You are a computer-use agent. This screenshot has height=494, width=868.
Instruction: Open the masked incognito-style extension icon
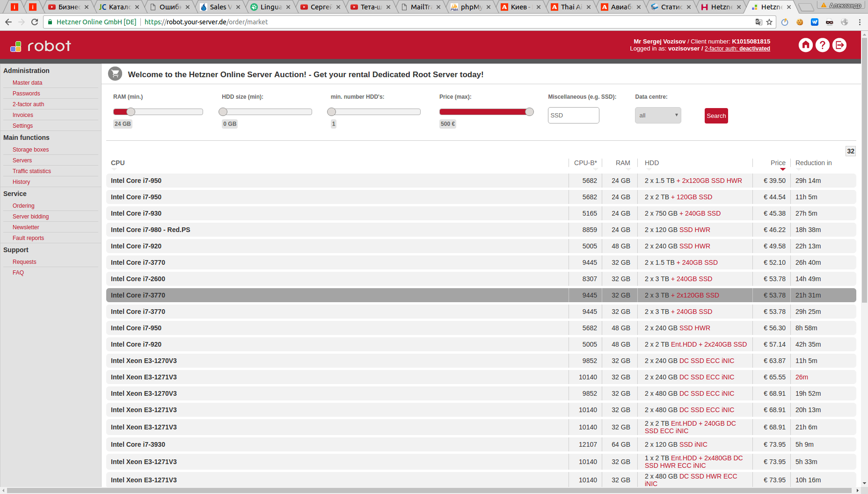coord(830,22)
